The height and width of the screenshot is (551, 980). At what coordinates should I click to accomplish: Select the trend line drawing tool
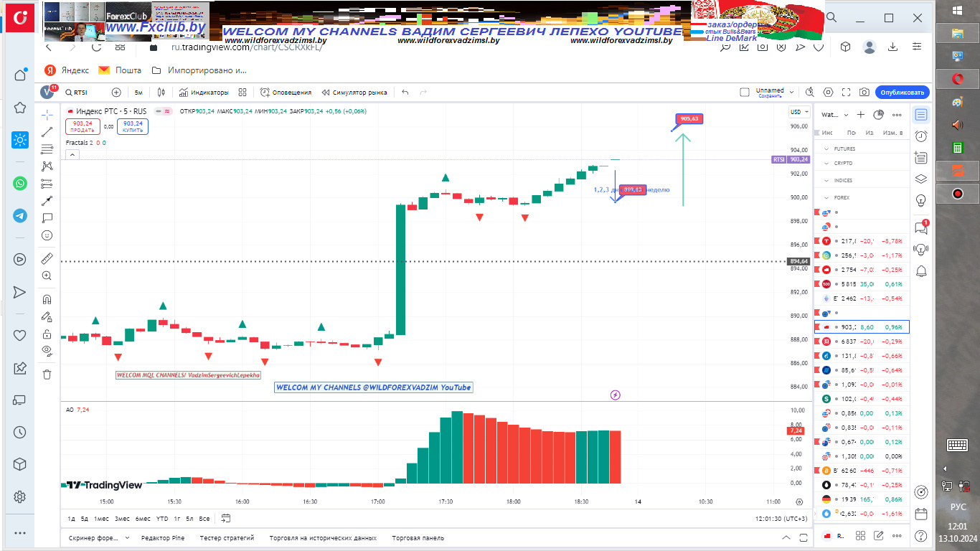point(47,132)
